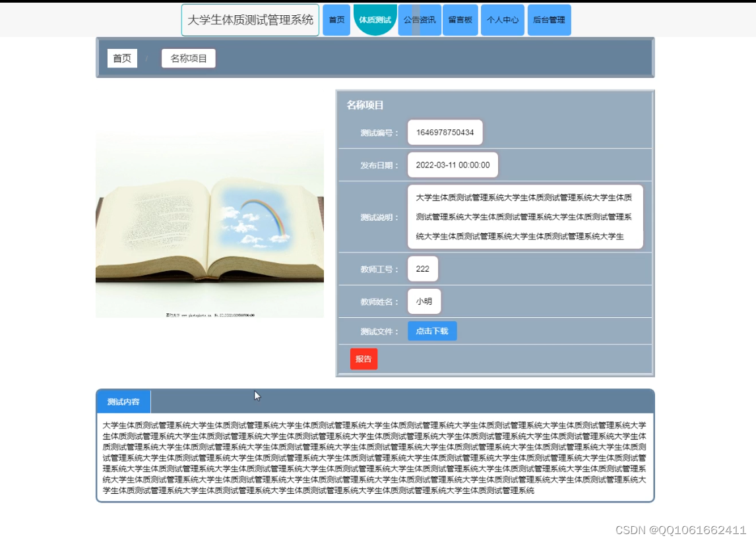Click the site title 大学生体质测试管理系统

[x=251, y=19]
